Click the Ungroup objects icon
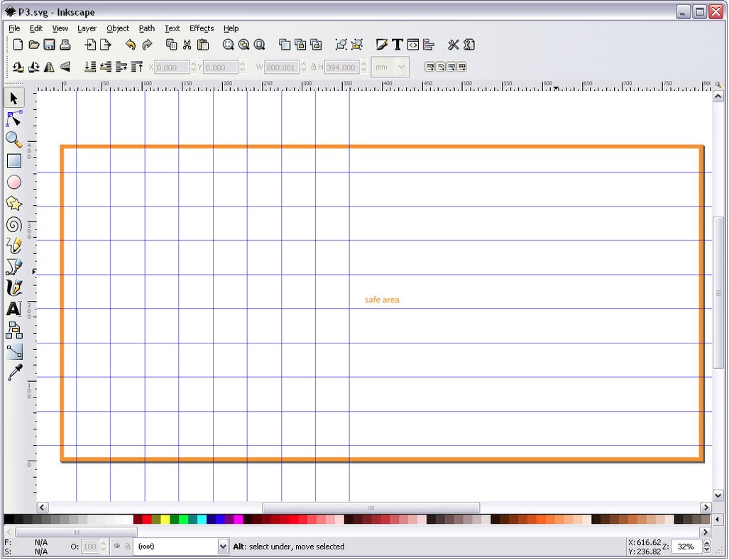The width and height of the screenshot is (729, 560). pyautogui.click(x=357, y=45)
